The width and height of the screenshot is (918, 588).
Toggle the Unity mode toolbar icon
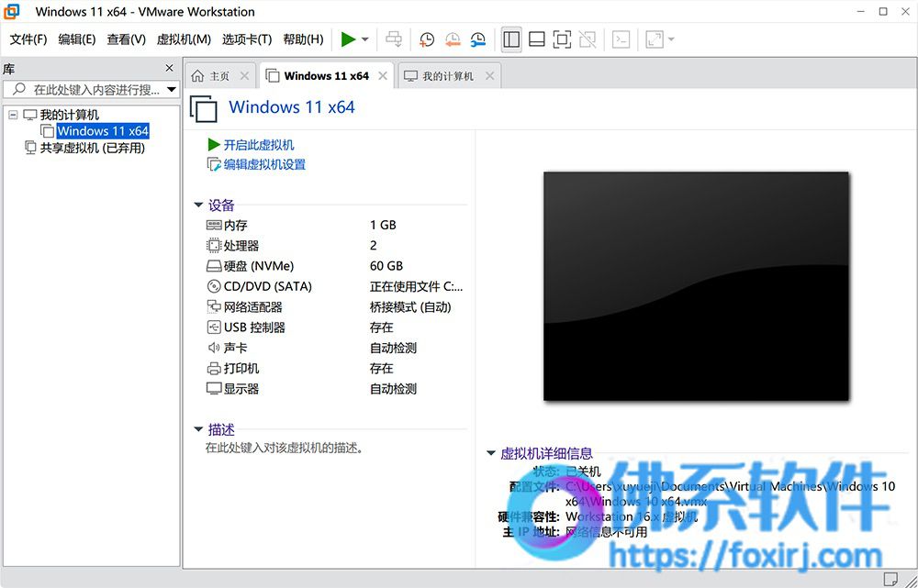[588, 39]
